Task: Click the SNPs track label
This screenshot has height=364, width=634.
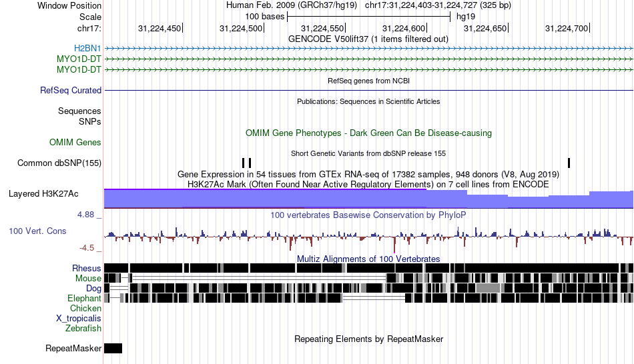Action: point(90,121)
